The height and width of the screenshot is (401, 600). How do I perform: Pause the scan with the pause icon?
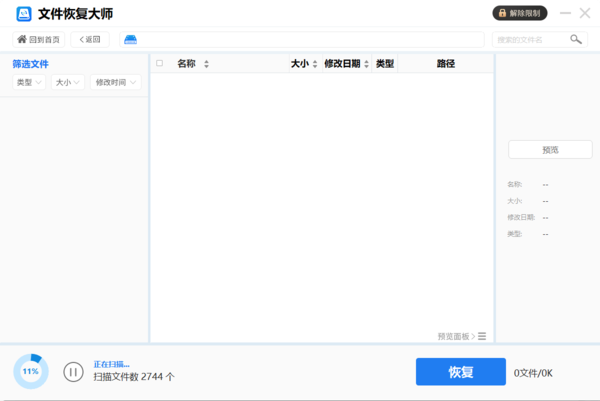(73, 372)
